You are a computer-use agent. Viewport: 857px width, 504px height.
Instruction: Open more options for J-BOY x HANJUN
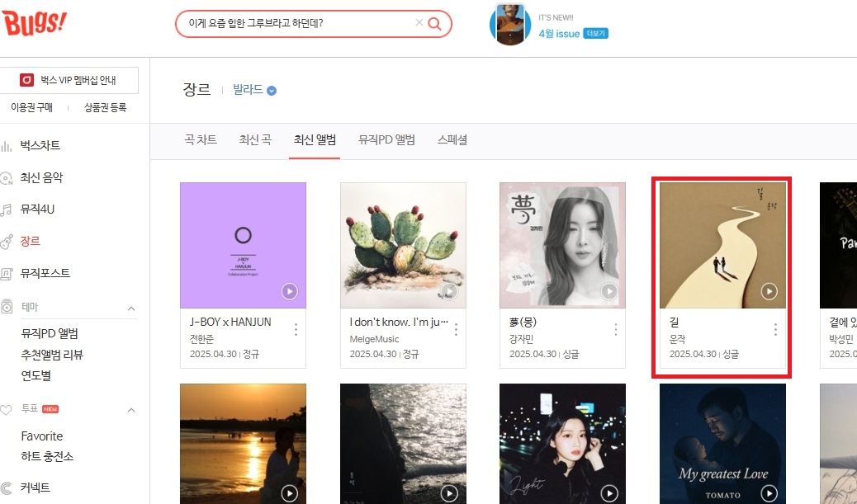pos(296,329)
